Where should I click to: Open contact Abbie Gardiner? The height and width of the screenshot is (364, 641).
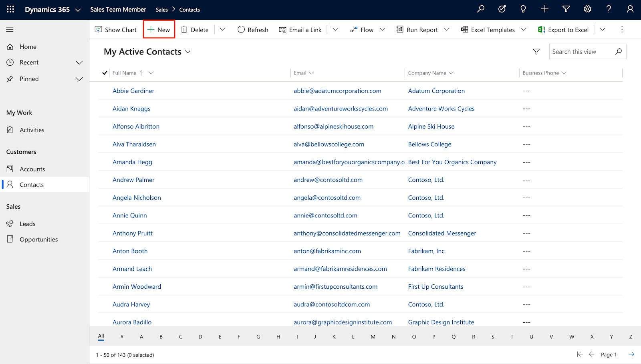tap(133, 91)
